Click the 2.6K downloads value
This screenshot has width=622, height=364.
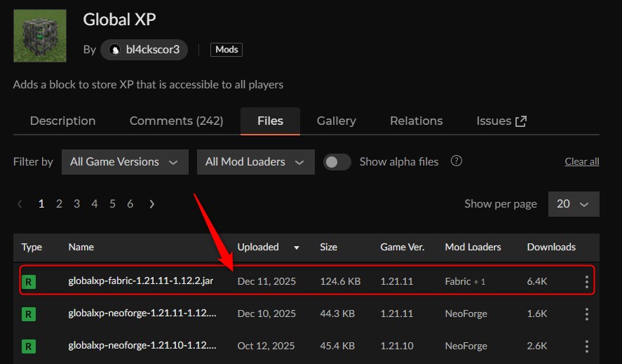coord(537,346)
